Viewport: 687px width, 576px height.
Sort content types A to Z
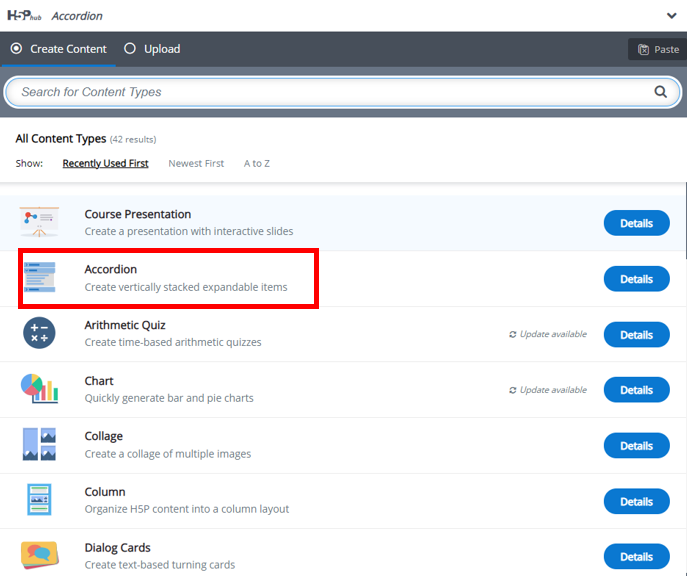point(257,163)
